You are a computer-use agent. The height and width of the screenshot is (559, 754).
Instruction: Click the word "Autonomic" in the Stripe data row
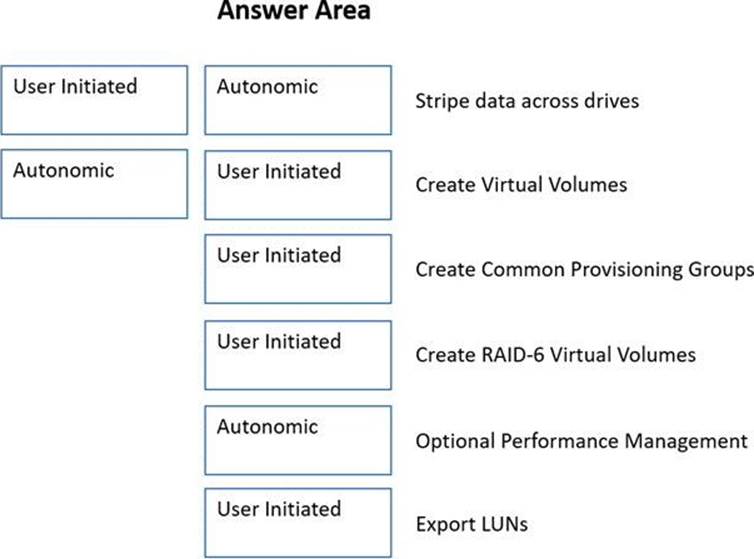[267, 87]
